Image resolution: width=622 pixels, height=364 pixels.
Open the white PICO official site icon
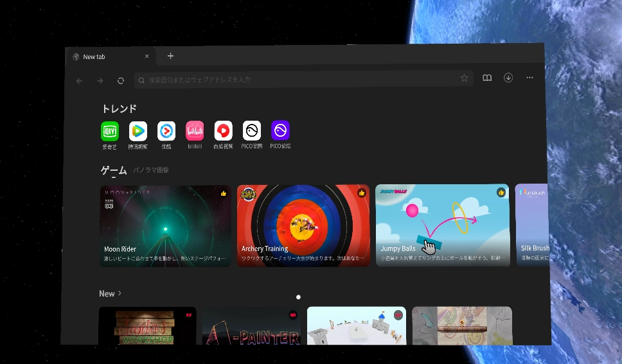[252, 130]
